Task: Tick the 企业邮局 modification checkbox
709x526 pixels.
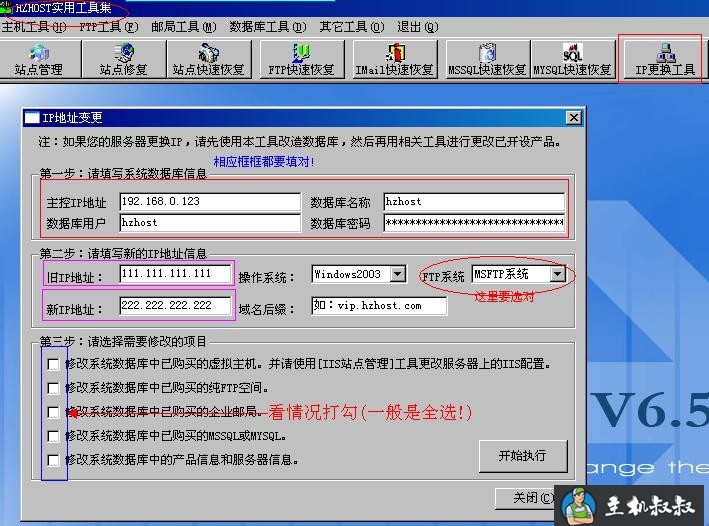Action: [x=53, y=412]
